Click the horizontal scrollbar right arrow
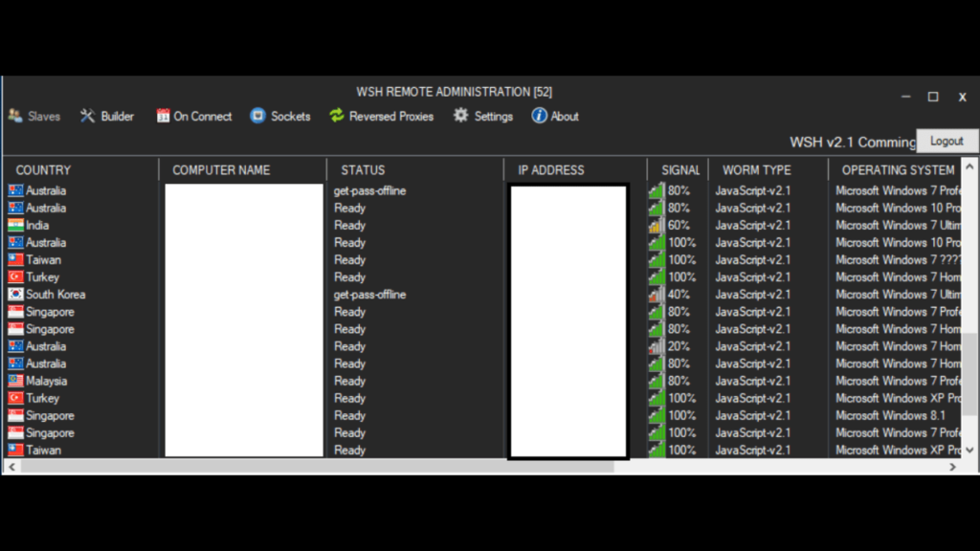 (952, 467)
